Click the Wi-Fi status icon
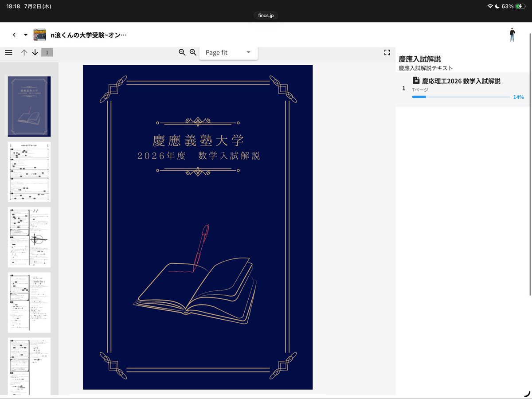 point(490,6)
